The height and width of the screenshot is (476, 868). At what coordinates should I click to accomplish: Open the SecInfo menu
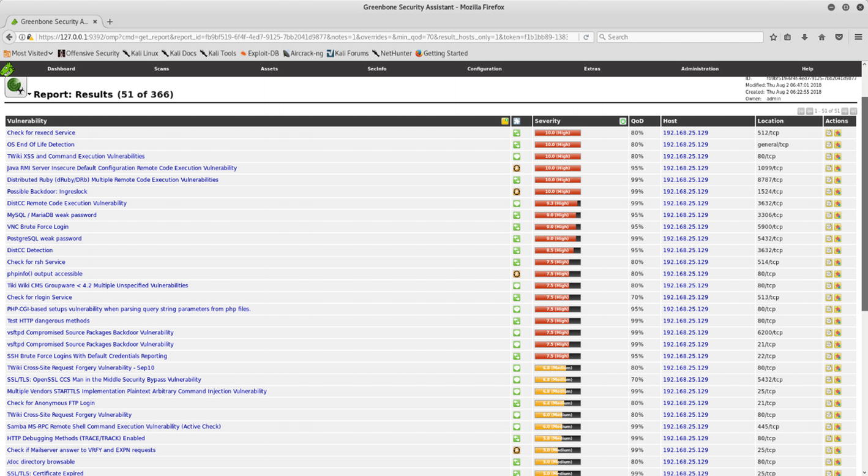coord(377,69)
